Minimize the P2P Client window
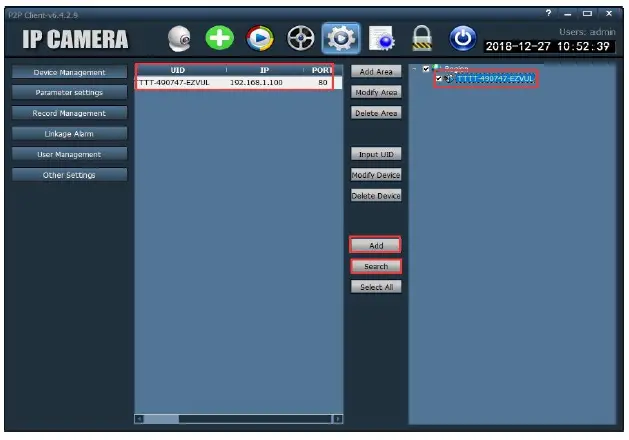This screenshot has height=440, width=629. tap(567, 14)
